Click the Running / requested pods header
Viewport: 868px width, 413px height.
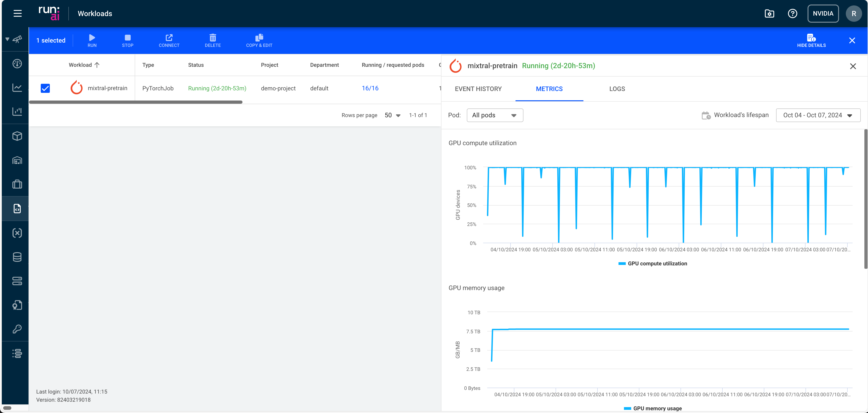pyautogui.click(x=393, y=65)
